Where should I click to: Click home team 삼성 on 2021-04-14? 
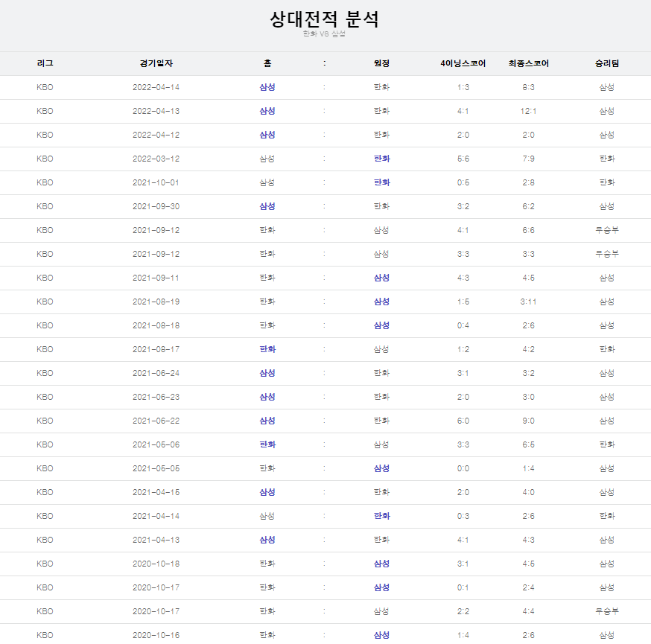tap(267, 516)
